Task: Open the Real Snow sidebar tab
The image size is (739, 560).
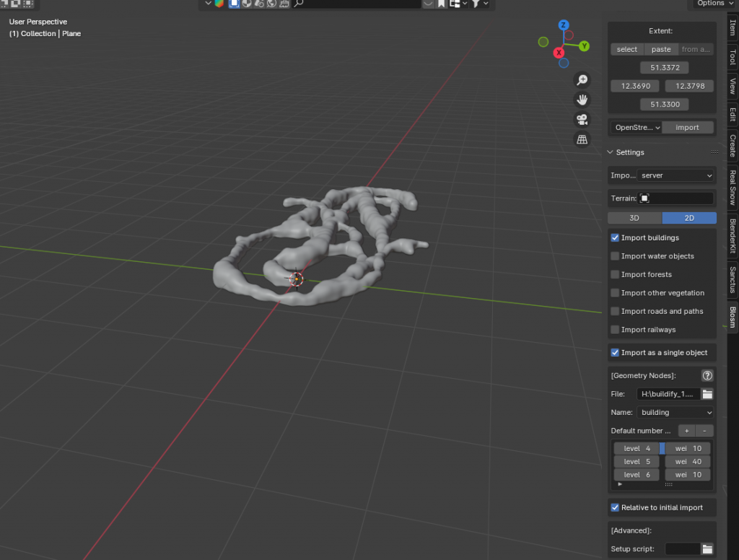Action: (732, 187)
